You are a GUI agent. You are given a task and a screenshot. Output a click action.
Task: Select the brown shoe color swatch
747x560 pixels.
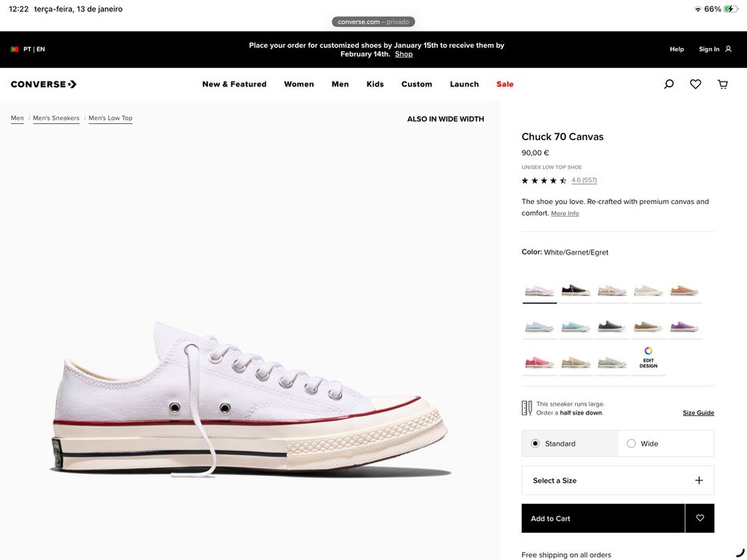[x=649, y=326]
